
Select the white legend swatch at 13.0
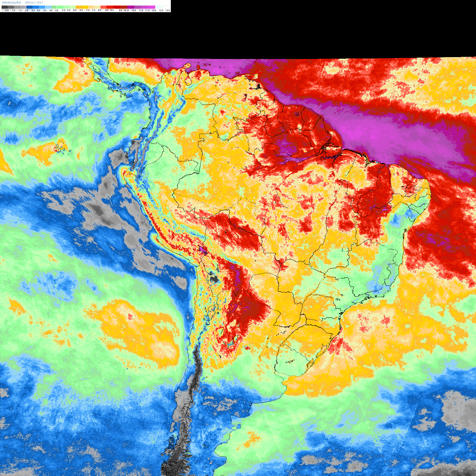click(166, 7)
